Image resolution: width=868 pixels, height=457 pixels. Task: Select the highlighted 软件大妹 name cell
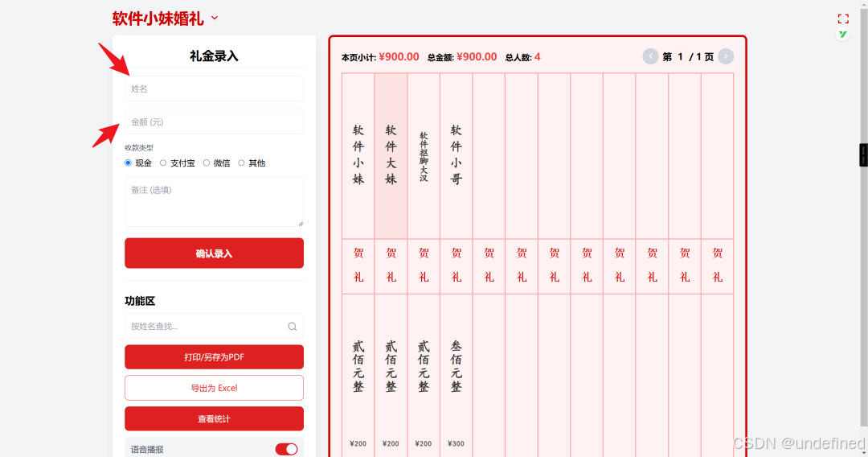click(391, 155)
